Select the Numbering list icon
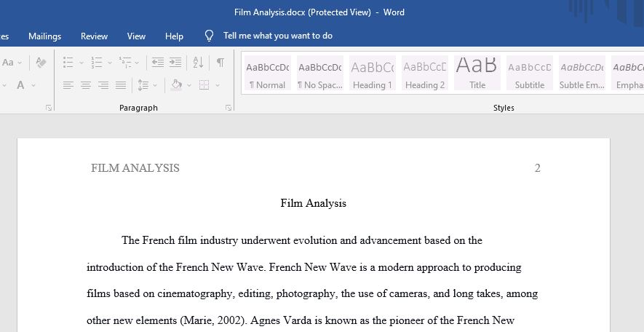This screenshot has width=644, height=332. [x=97, y=63]
